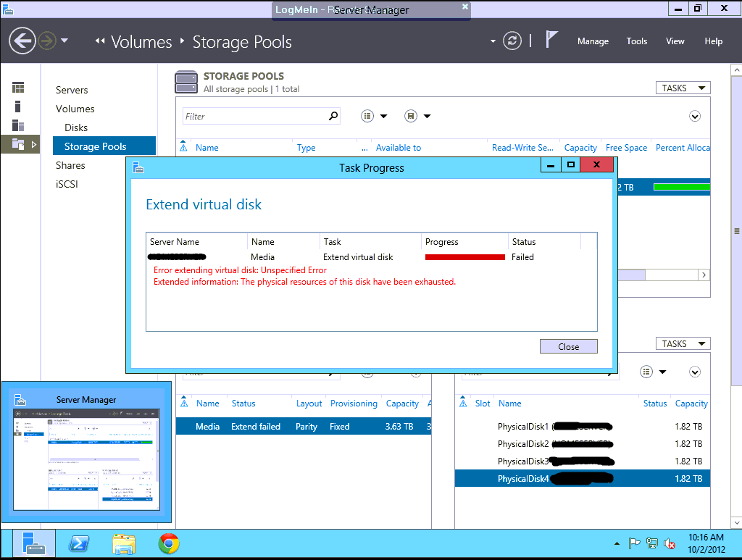Open the notifications flag icon
The width and height of the screenshot is (742, 560).
tap(551, 41)
